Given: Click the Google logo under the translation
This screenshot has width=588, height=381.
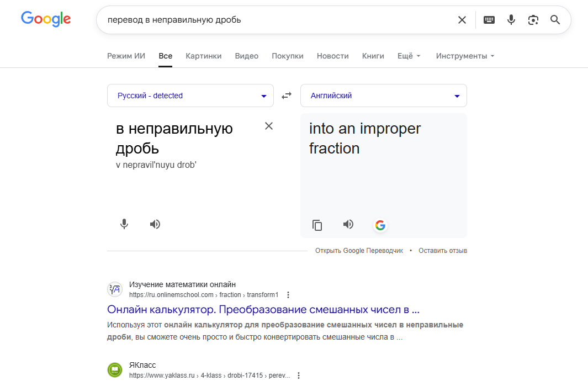Looking at the screenshot, I should tap(380, 225).
